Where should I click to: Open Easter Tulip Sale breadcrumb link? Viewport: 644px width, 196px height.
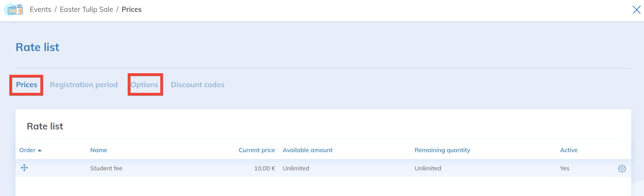click(86, 10)
